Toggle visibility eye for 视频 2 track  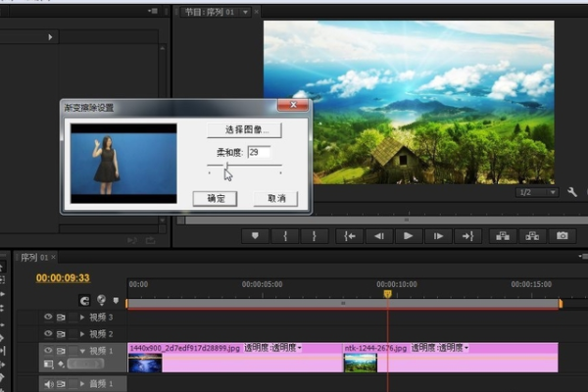coord(48,333)
